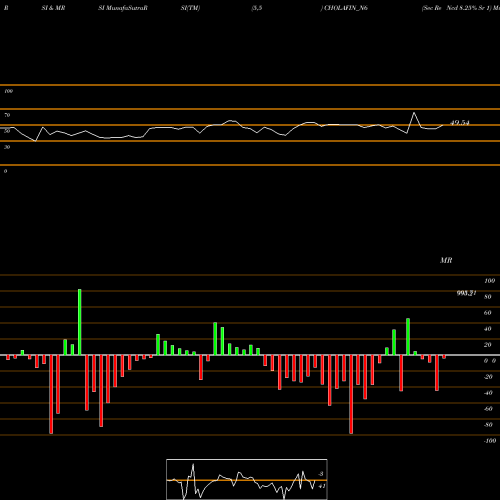Click the 0 level label on RSI axis
Screen dimensions: 500x500
click(5, 171)
